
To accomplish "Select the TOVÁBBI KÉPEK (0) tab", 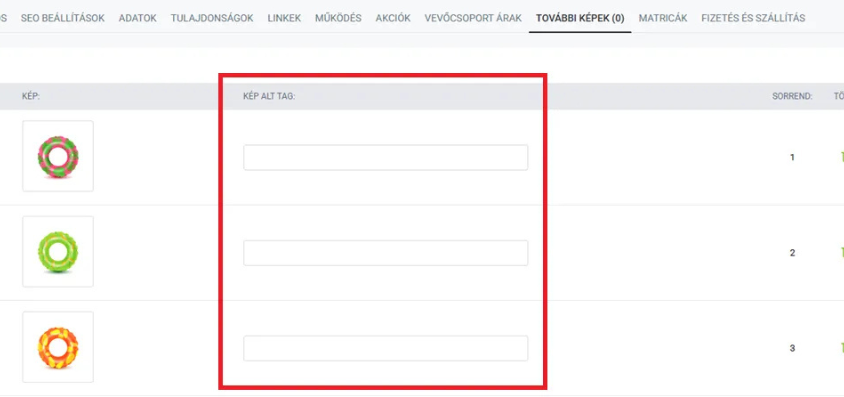I will click(580, 18).
